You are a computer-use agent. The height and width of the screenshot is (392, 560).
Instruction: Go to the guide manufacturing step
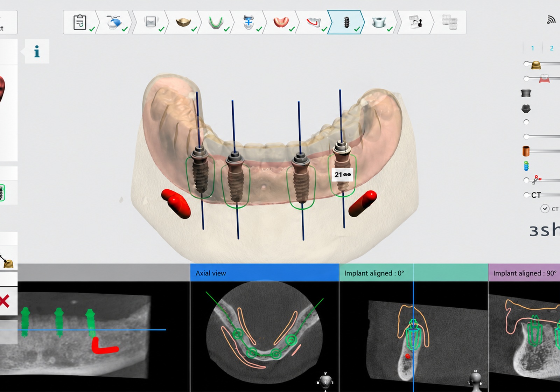(416, 22)
